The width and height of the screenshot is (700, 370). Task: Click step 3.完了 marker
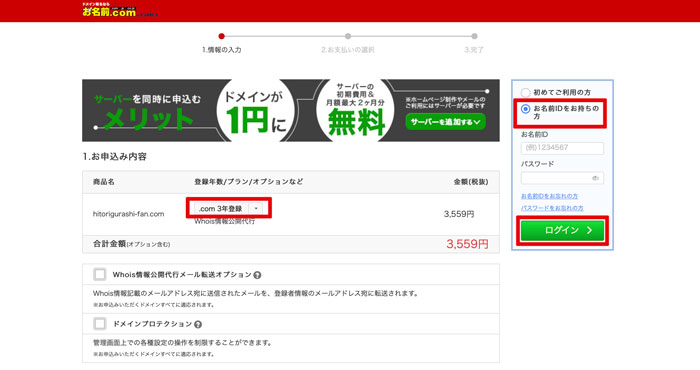pos(474,36)
